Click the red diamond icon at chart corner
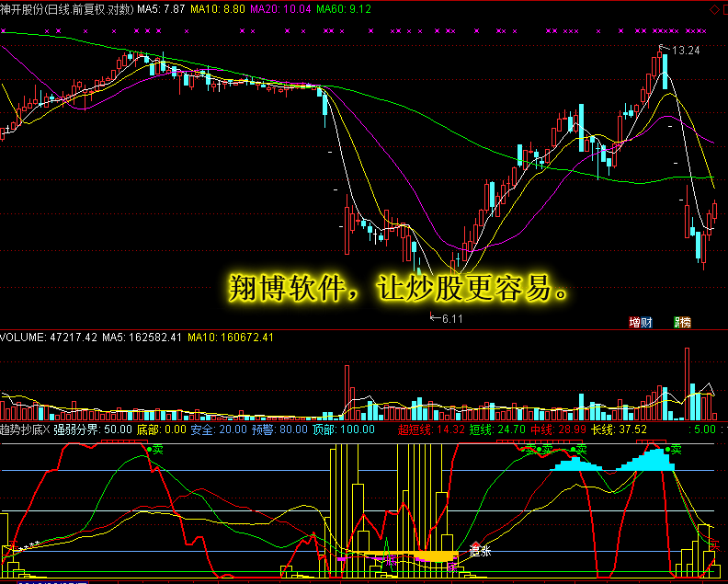728x584 pixels. (x=714, y=10)
